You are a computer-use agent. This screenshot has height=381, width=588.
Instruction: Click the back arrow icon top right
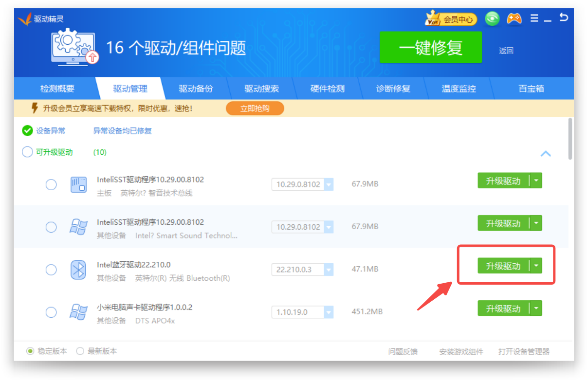(x=564, y=18)
